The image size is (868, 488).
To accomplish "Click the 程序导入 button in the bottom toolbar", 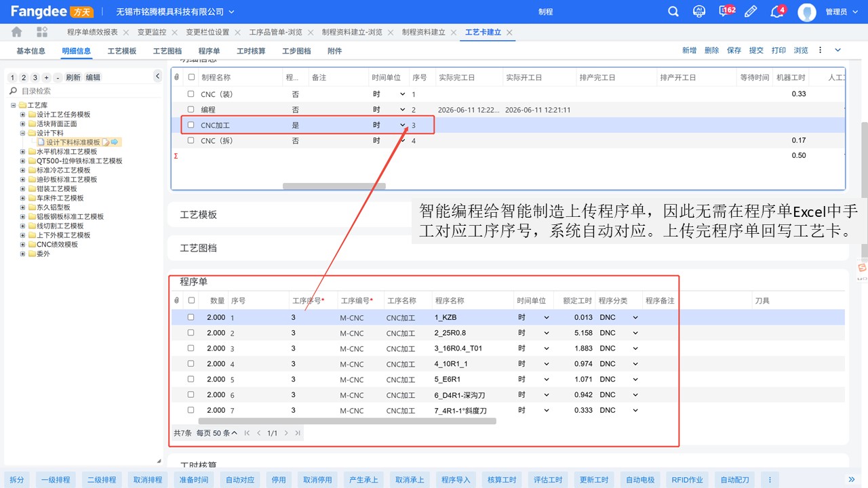I will 456,479.
